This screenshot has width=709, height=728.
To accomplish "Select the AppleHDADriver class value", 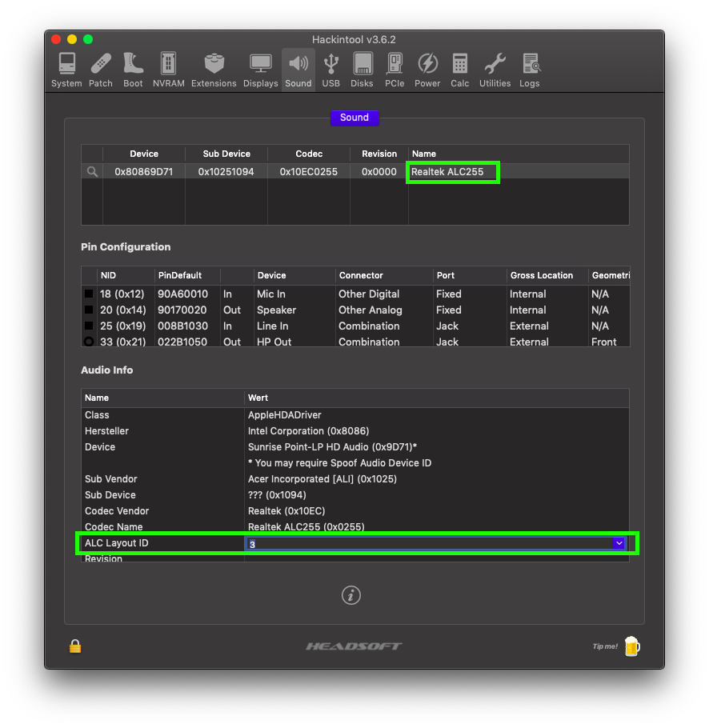I will pos(285,415).
